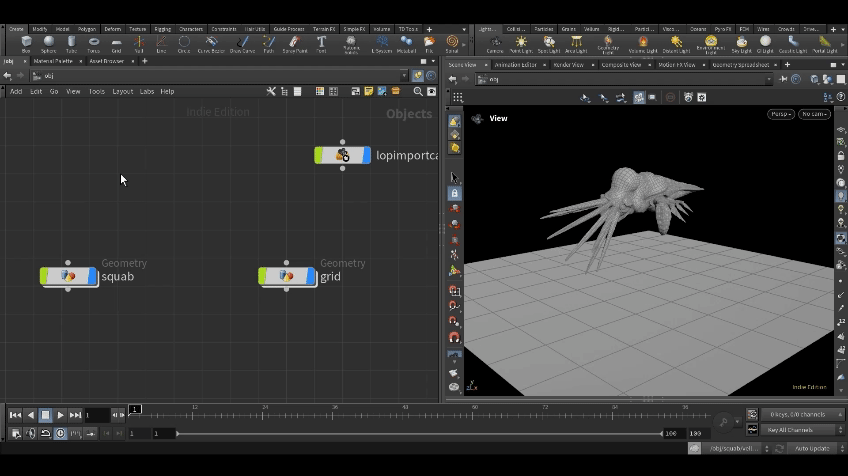Select the Torus shelf tool

pyautogui.click(x=94, y=44)
